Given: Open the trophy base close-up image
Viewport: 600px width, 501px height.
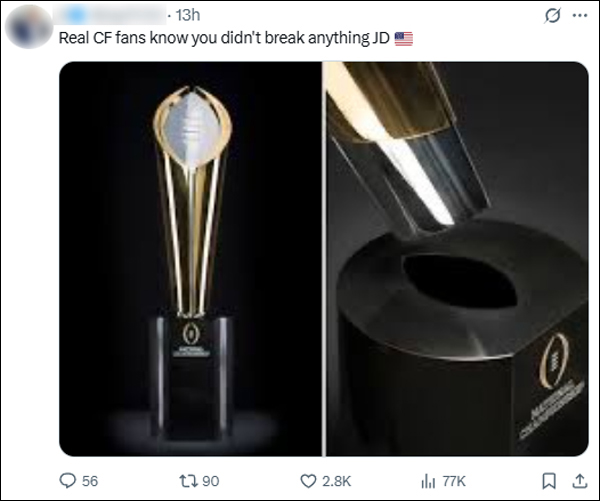Looking at the screenshot, I should [456, 258].
